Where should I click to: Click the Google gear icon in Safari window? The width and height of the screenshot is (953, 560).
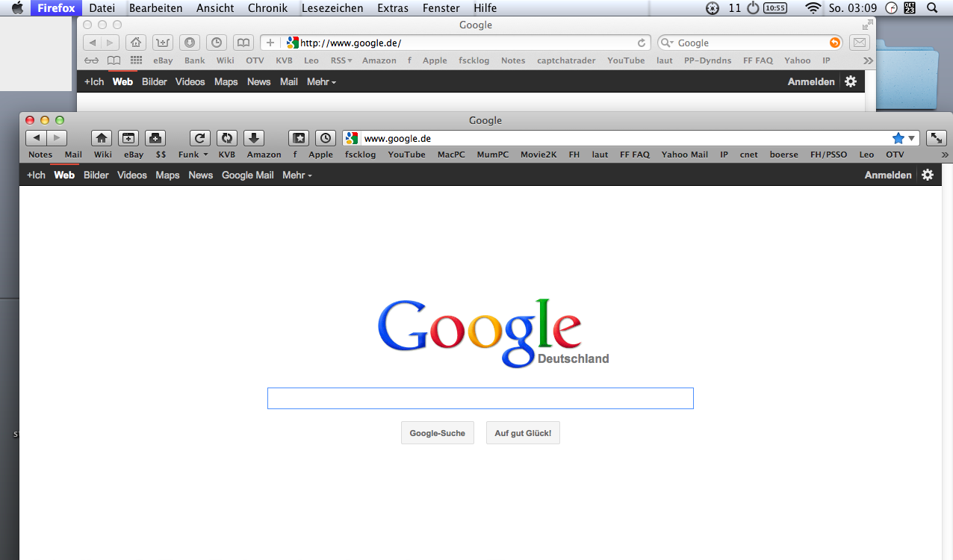coord(851,81)
